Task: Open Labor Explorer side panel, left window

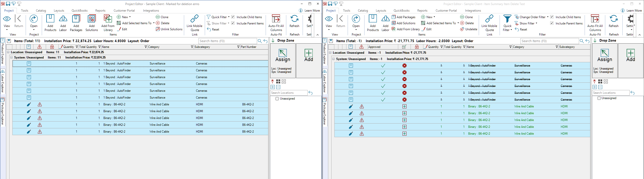Action: [3, 82]
